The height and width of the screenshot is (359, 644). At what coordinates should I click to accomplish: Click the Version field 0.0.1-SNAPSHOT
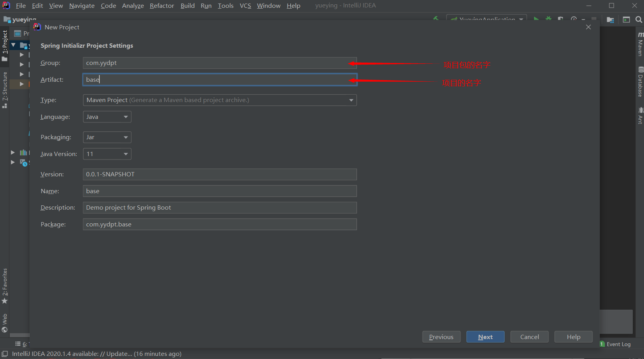[x=220, y=174]
